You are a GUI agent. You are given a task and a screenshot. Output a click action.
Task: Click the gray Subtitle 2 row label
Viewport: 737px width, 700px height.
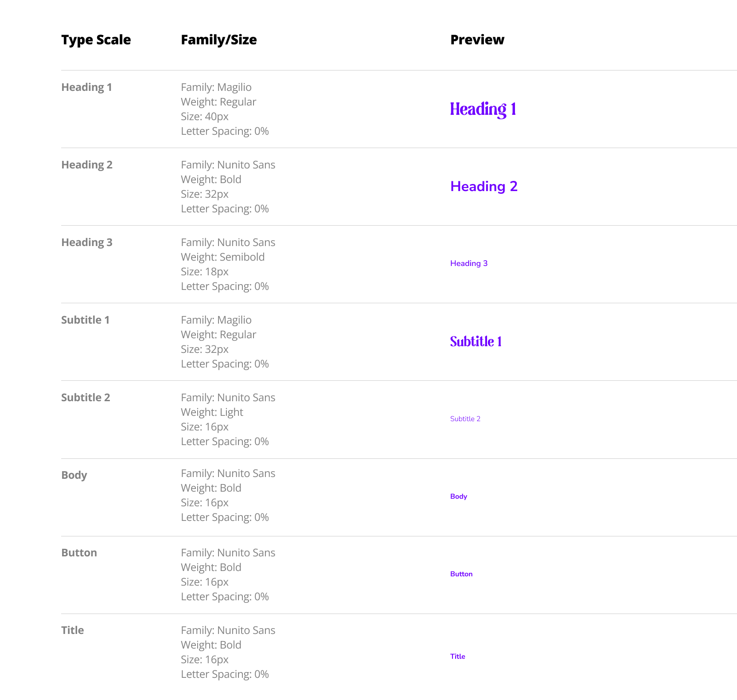[86, 398]
